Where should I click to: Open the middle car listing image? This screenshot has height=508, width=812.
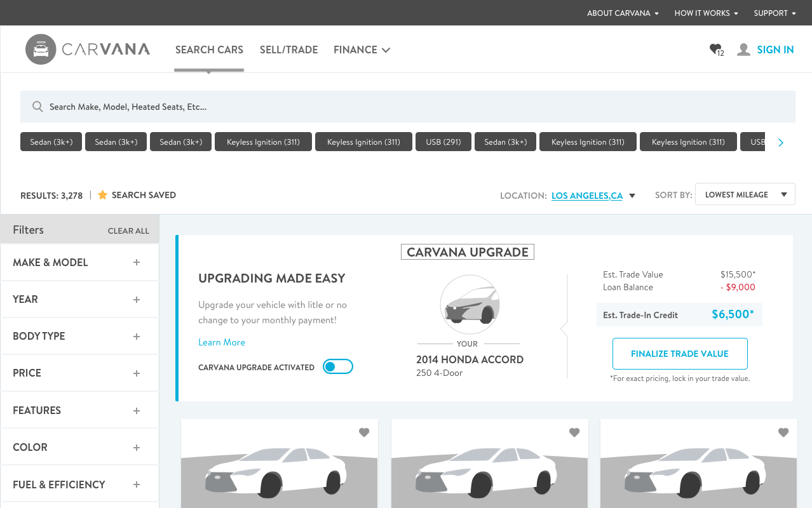point(489,464)
